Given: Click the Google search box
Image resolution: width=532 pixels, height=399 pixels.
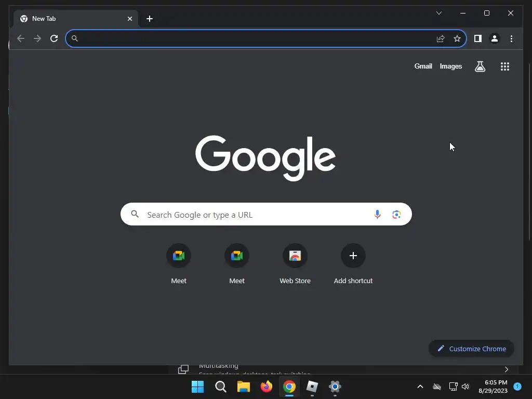Looking at the screenshot, I should point(266,214).
